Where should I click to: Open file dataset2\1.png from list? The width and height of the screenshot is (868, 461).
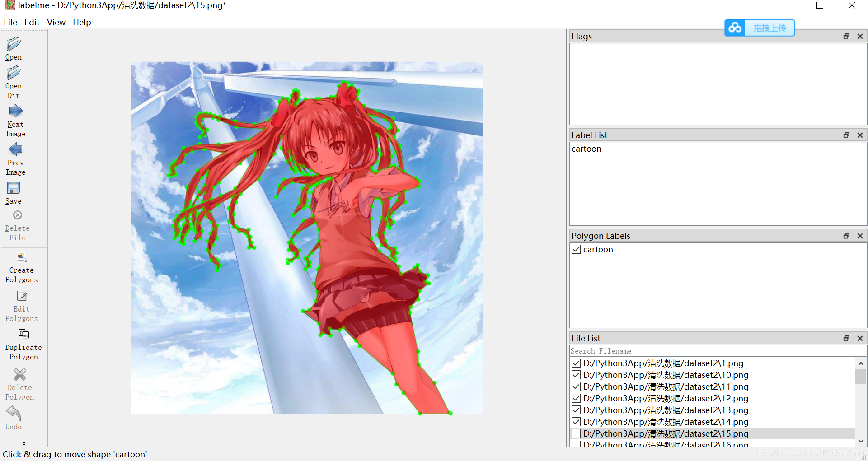tap(663, 363)
